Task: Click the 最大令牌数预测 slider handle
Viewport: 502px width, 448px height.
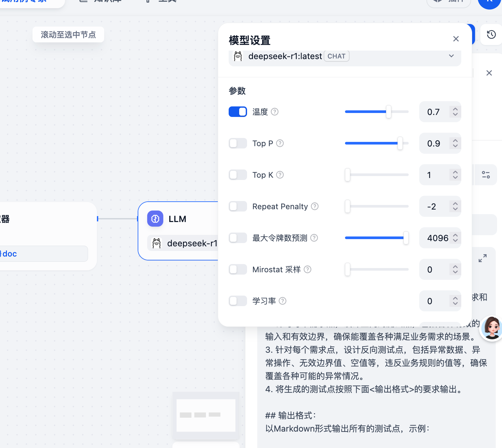Action: coord(406,238)
